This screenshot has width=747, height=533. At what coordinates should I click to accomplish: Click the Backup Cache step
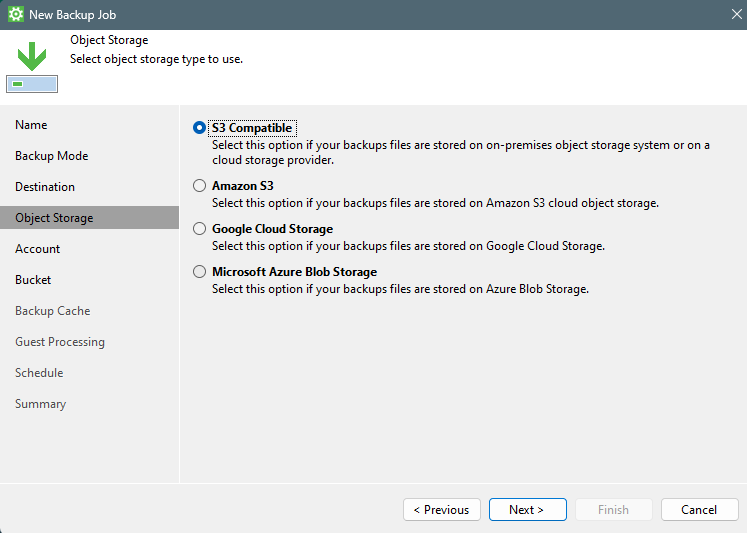point(52,311)
